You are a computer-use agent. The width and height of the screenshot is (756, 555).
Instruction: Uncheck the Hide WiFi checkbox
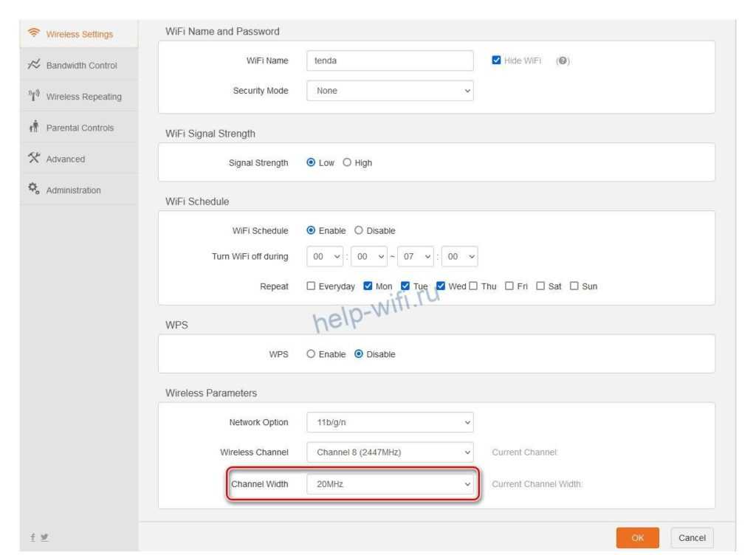(x=497, y=61)
